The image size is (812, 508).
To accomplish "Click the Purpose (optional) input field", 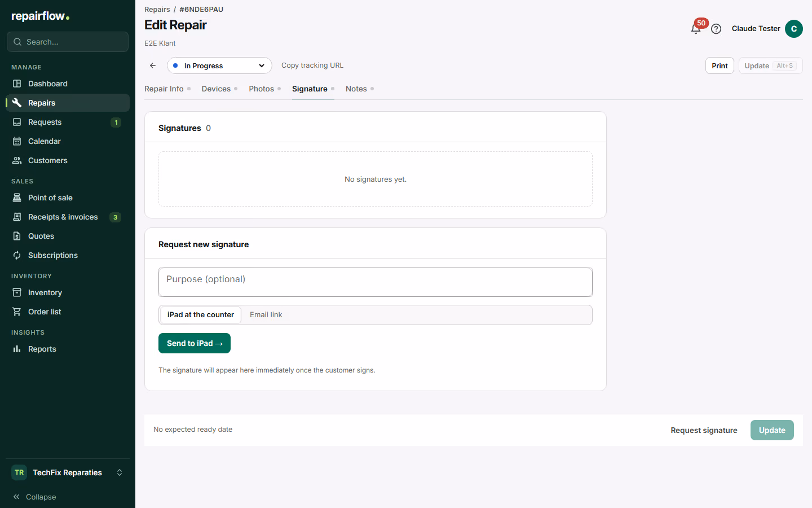I will tap(376, 282).
